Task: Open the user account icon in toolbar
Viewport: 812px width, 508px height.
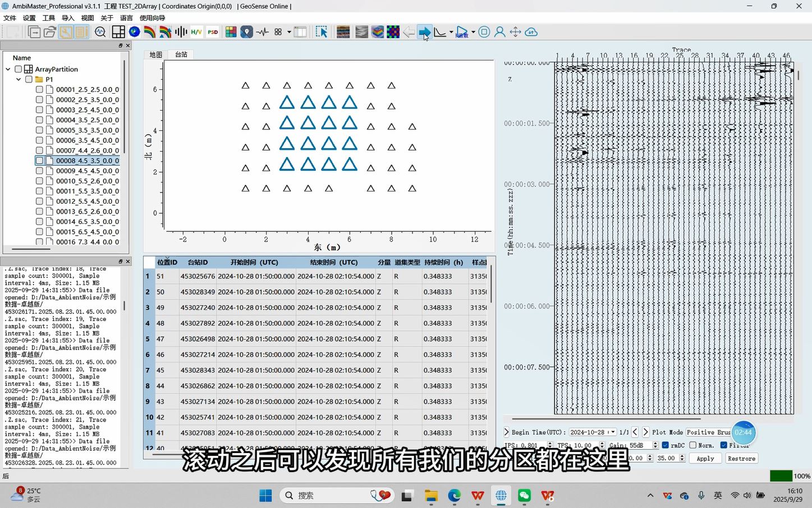Action: point(499,32)
